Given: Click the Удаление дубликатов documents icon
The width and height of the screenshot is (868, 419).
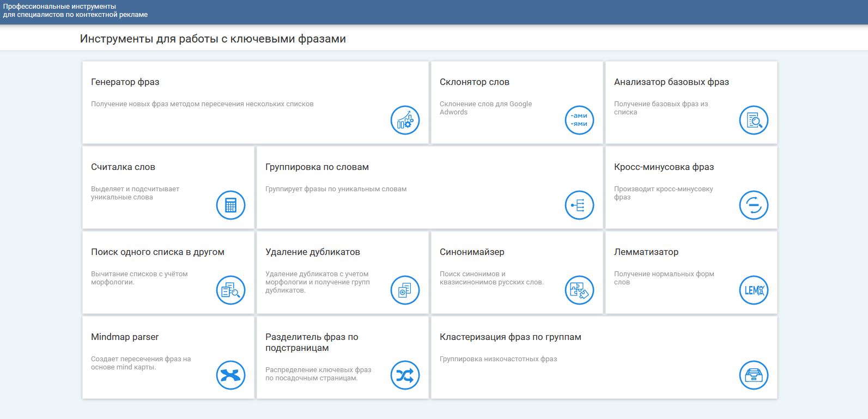Looking at the screenshot, I should (x=405, y=290).
